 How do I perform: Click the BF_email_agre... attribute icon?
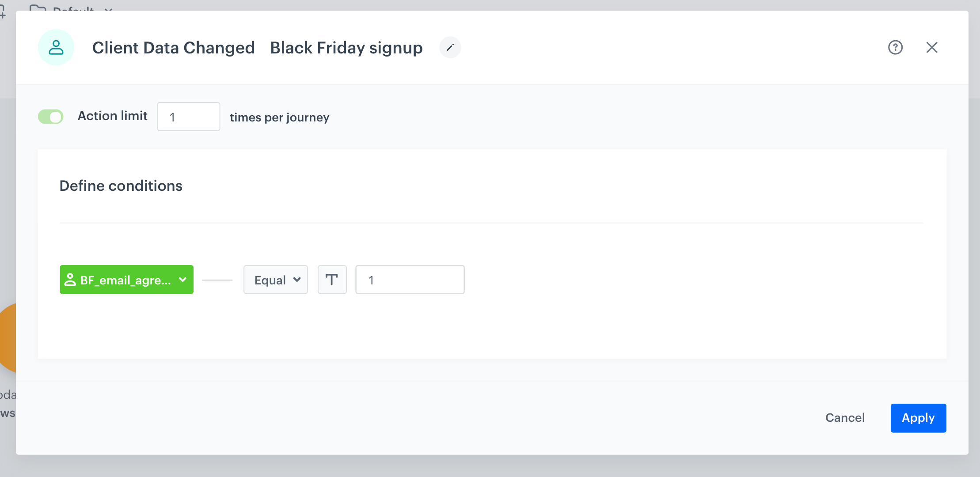click(71, 280)
